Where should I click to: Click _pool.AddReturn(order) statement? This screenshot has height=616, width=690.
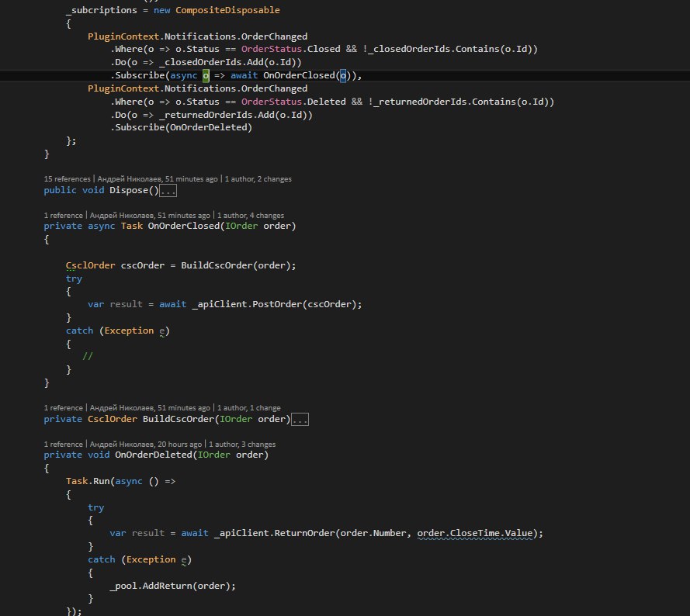click(x=172, y=586)
